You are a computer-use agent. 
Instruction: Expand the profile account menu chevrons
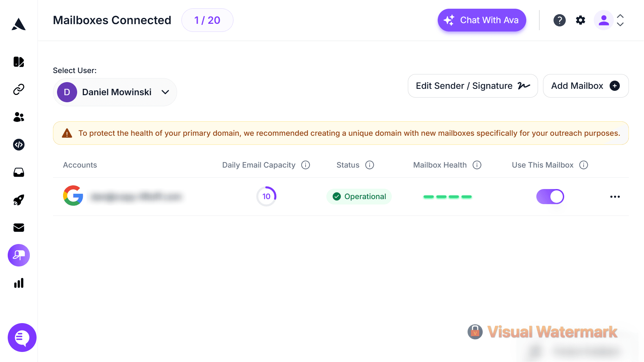point(620,20)
